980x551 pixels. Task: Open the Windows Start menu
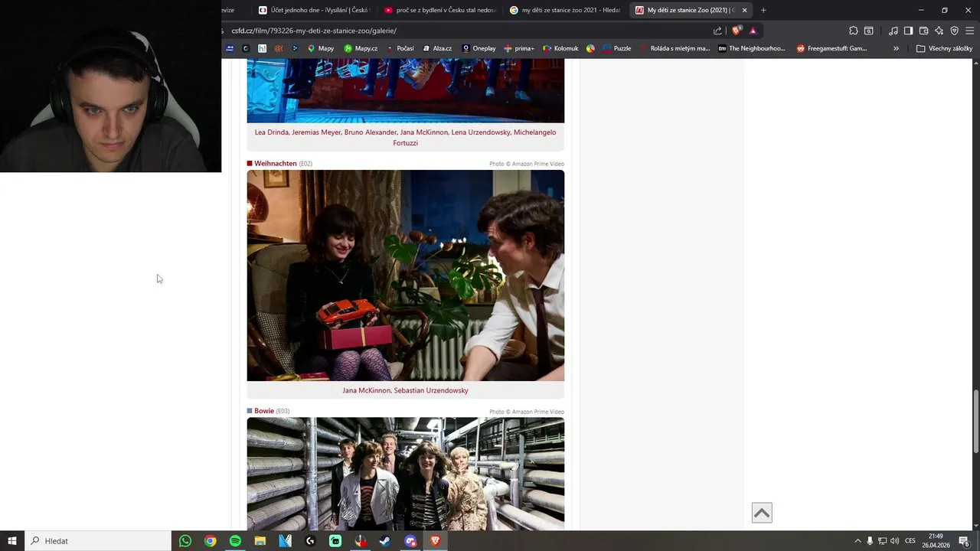click(x=12, y=541)
